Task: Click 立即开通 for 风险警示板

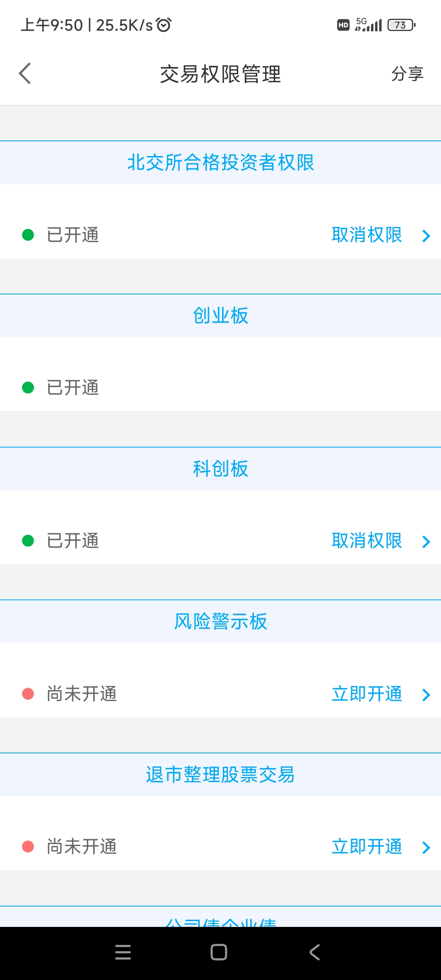Action: coord(367,694)
